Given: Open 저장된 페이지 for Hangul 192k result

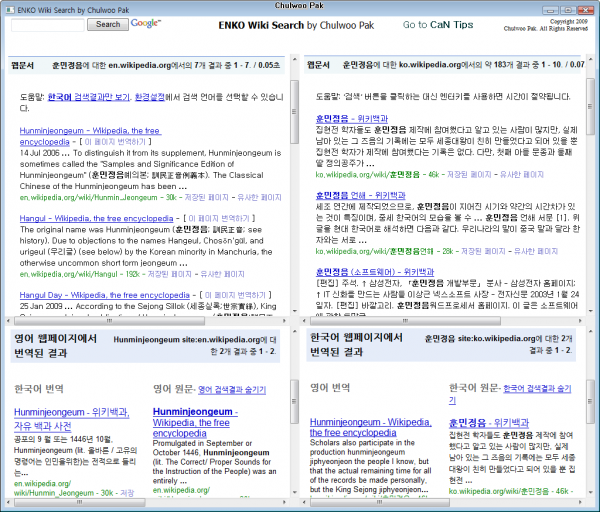Looking at the screenshot, I should click(x=170, y=274).
